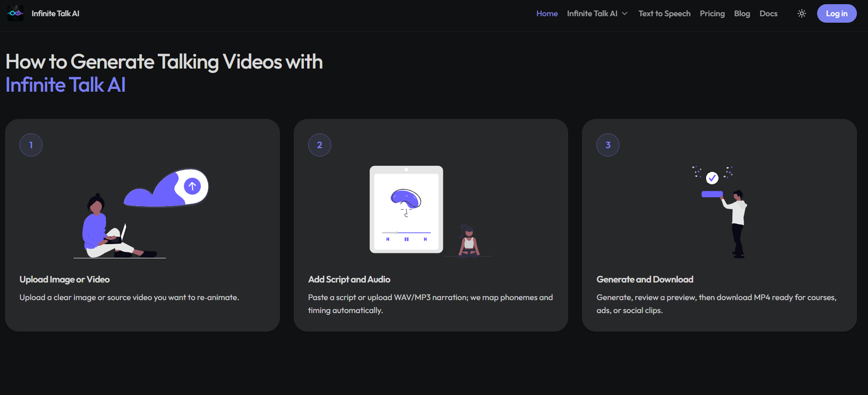Open the Blog nav link
Image resolution: width=868 pixels, height=395 pixels.
click(x=742, y=13)
